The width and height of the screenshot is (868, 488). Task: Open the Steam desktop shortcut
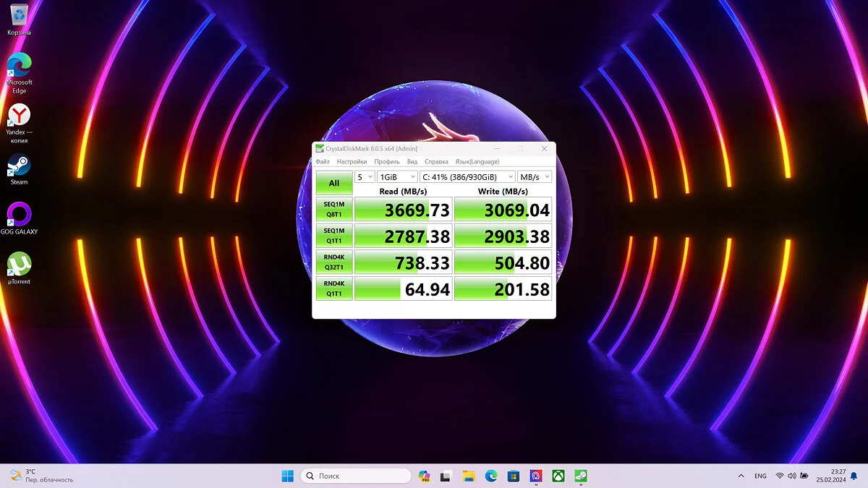(19, 165)
